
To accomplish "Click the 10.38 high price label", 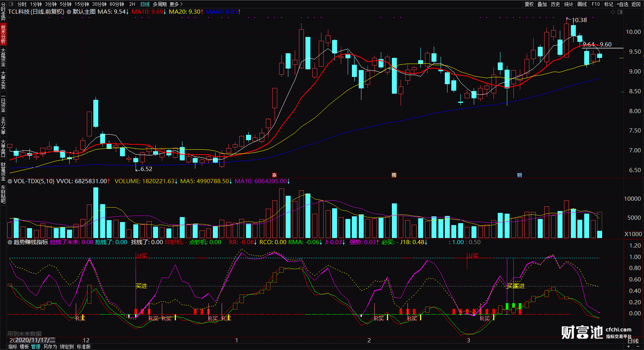I will tap(579, 20).
